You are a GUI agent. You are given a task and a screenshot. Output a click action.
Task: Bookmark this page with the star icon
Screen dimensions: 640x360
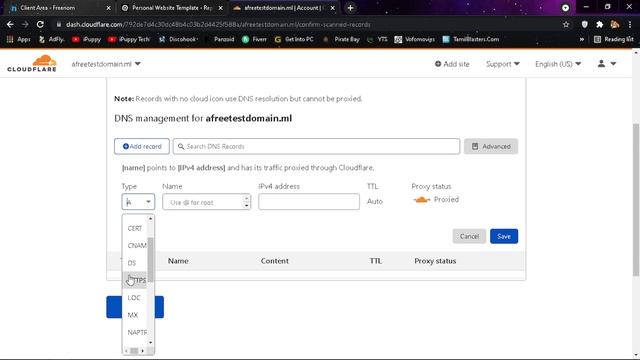pos(566,24)
